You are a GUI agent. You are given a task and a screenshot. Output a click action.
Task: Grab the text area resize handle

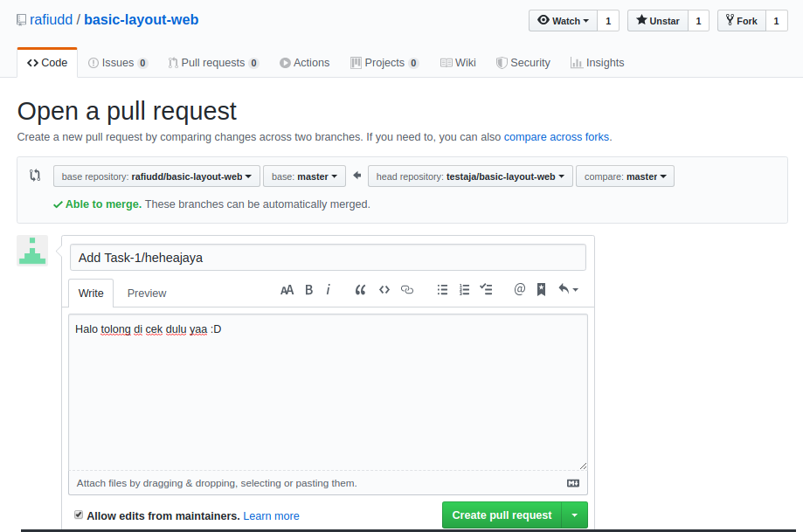pos(583,466)
